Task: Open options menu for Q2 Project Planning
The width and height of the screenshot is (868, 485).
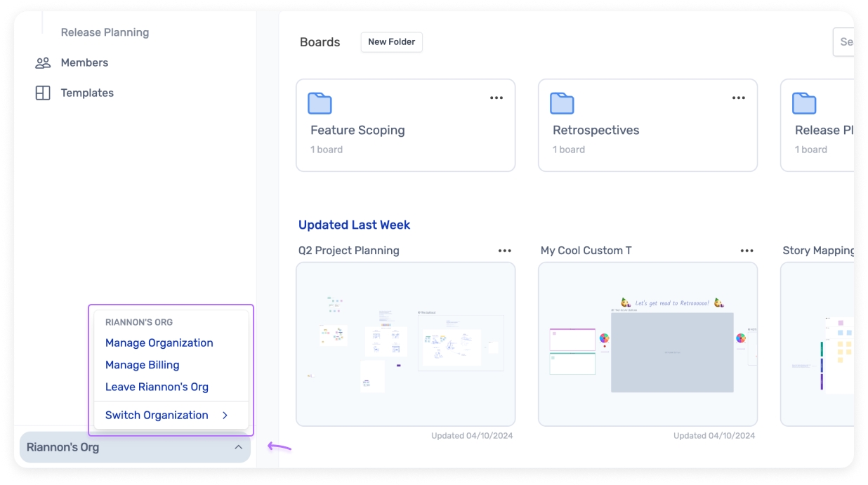Action: [x=505, y=251]
